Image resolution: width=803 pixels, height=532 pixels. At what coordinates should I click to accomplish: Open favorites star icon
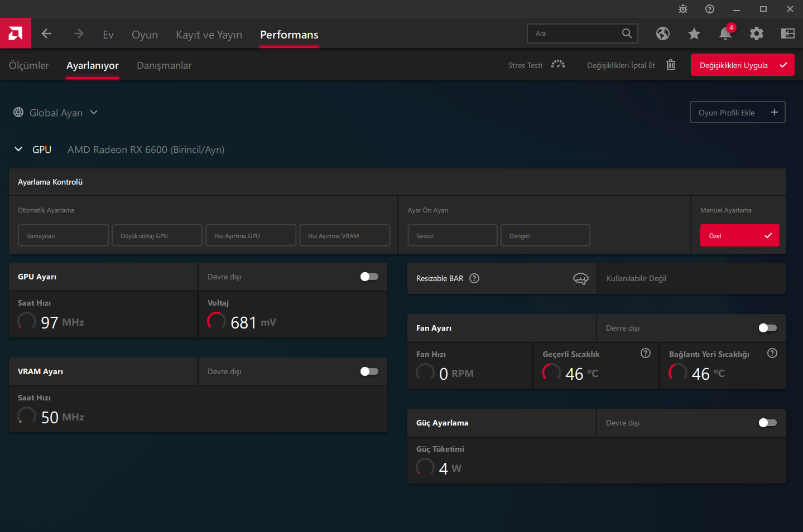pos(694,34)
